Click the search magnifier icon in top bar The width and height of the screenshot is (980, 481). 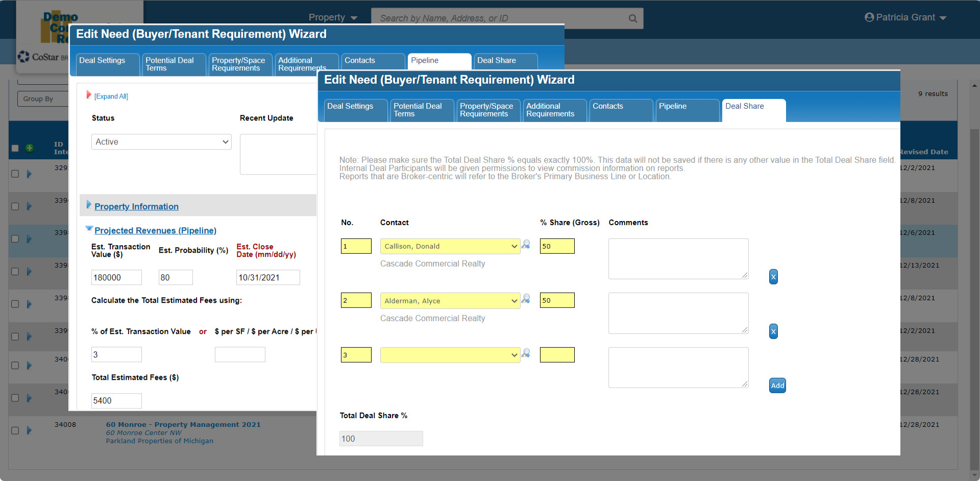point(632,18)
